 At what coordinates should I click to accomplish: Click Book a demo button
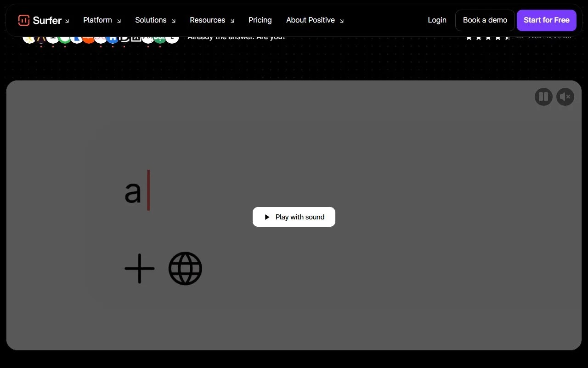pos(485,20)
